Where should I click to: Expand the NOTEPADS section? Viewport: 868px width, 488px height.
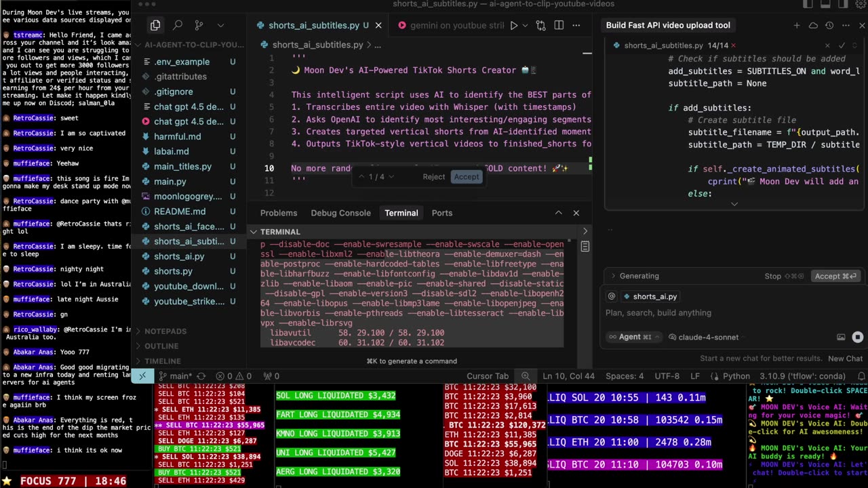pos(165,331)
